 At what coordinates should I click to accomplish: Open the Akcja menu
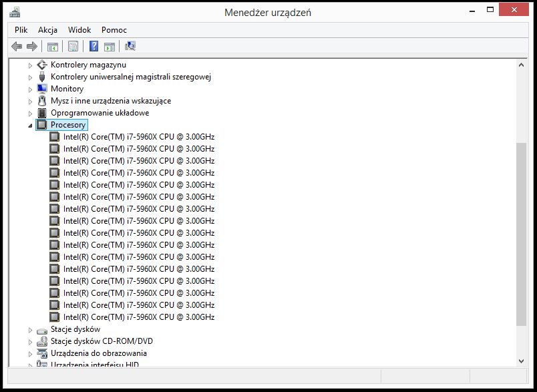[47, 30]
